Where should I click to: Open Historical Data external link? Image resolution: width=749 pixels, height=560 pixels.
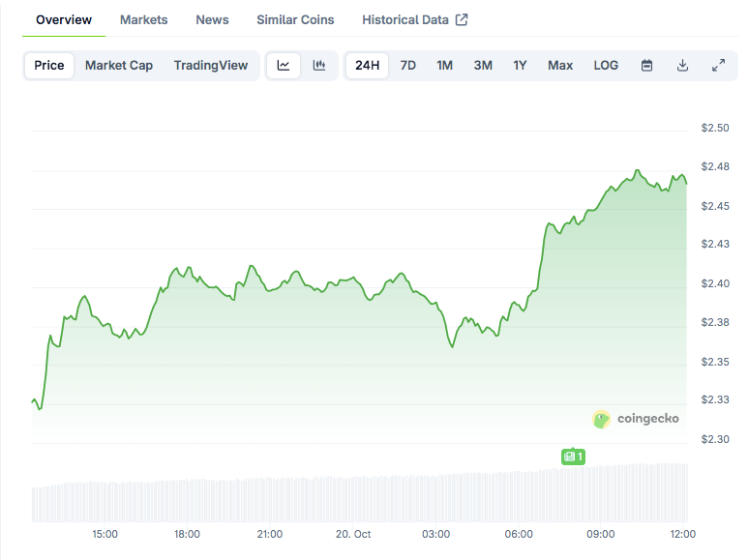click(414, 20)
